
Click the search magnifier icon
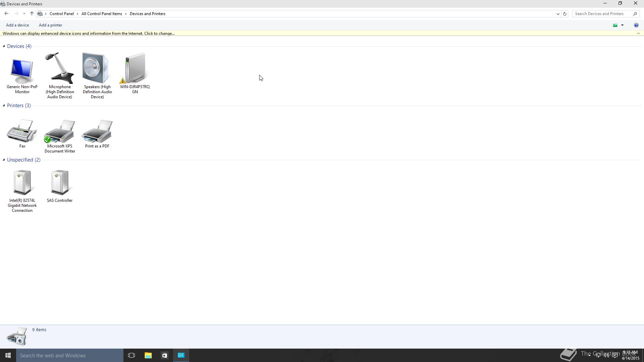pos(635,14)
